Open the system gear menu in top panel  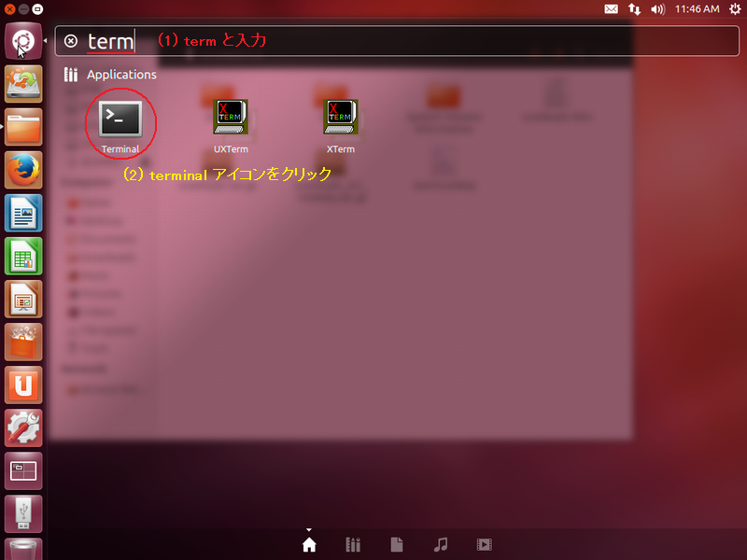[733, 9]
